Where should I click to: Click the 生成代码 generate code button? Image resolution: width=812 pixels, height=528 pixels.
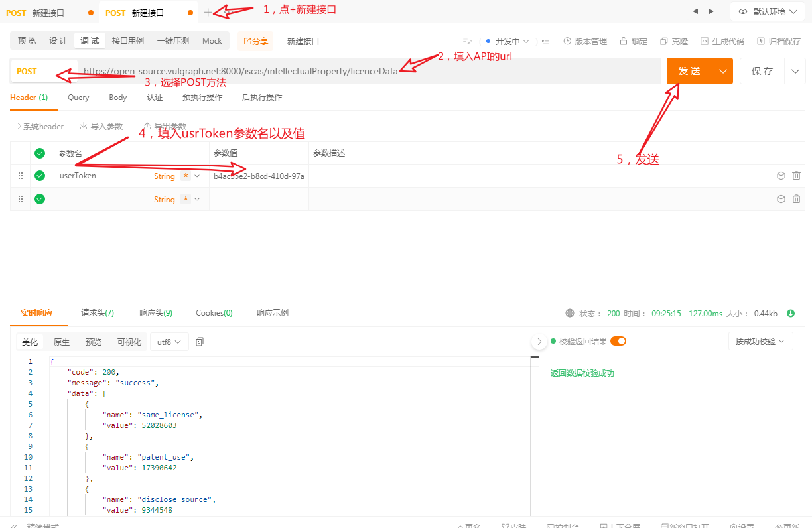722,41
